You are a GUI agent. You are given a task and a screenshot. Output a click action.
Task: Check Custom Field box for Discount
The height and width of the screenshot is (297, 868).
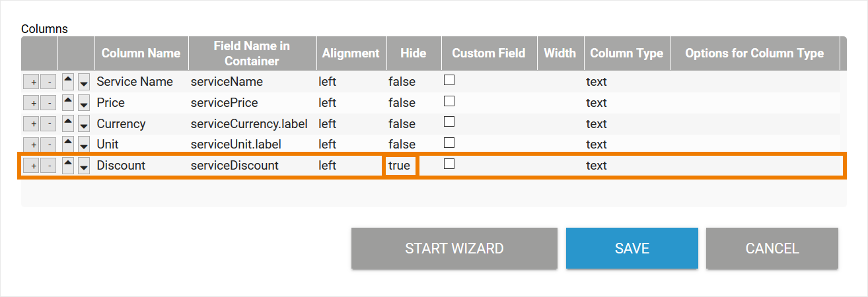tap(449, 164)
